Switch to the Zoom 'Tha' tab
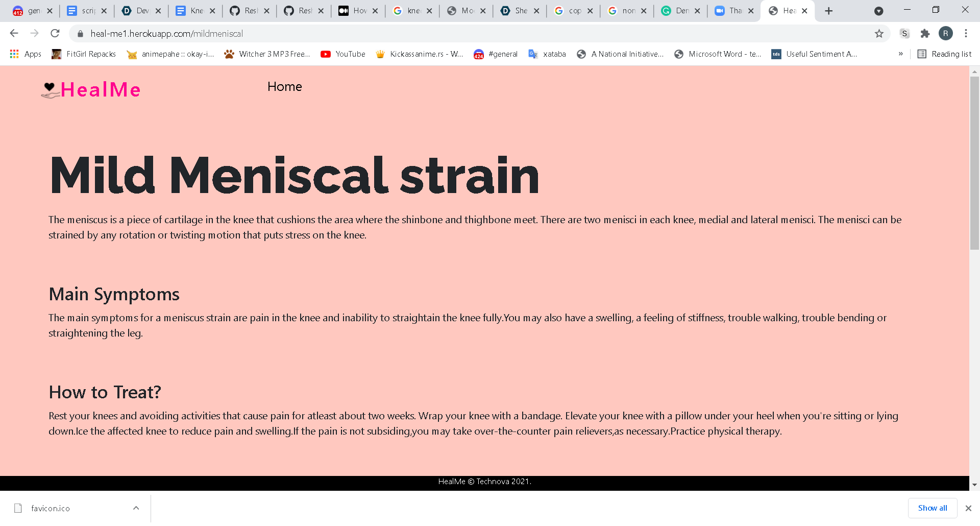The width and height of the screenshot is (980, 526). point(734,11)
